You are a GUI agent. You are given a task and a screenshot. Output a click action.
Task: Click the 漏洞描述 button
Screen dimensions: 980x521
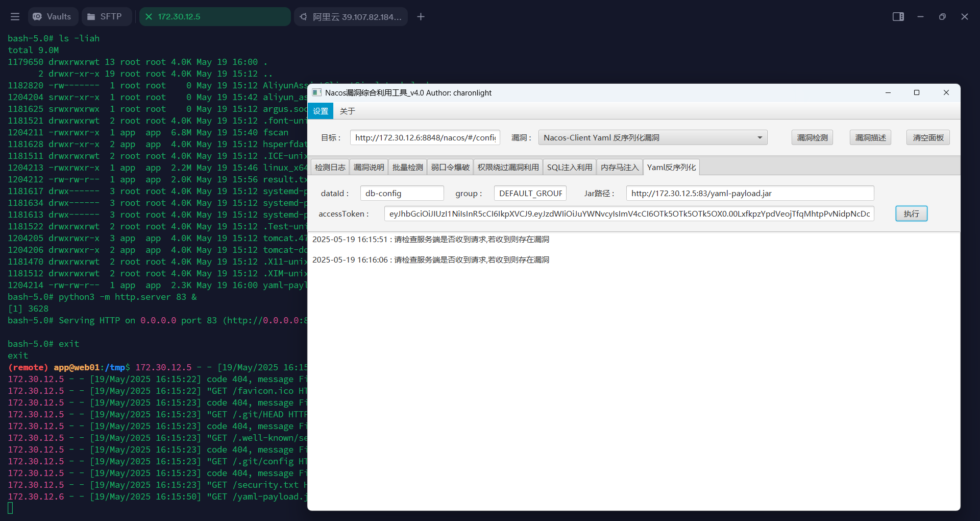(870, 137)
